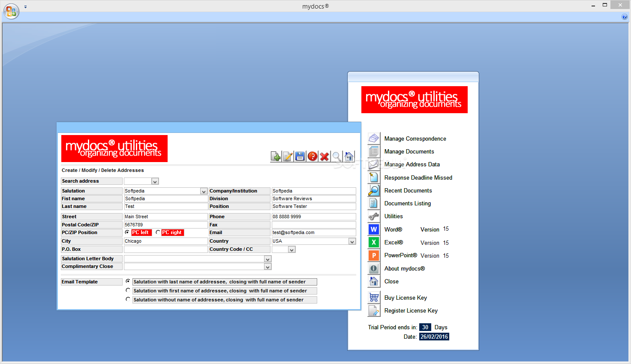Click the new address icon with green plus

(x=276, y=156)
